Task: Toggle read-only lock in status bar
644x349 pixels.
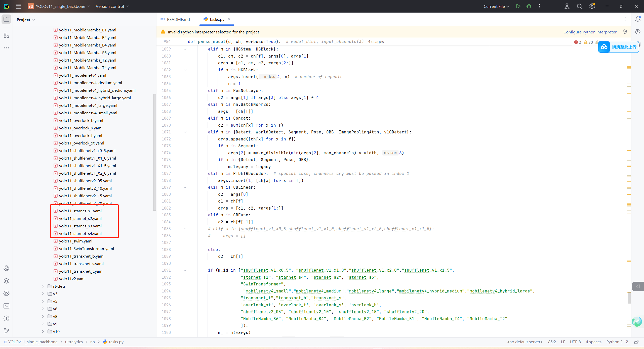Action: pos(636,342)
